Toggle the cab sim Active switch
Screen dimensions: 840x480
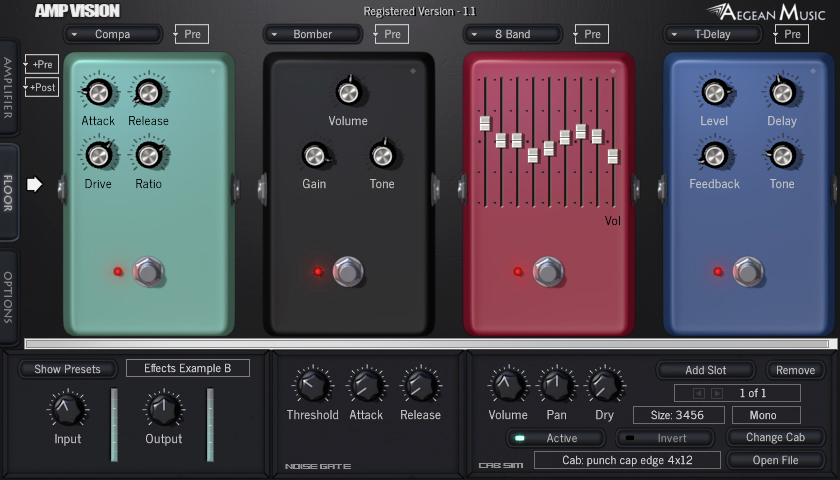pos(556,438)
